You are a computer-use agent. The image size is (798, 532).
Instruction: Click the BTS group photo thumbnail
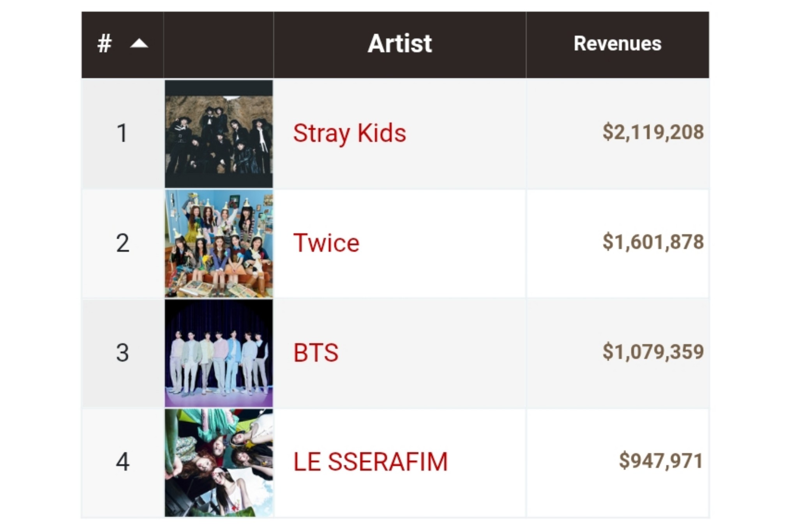pyautogui.click(x=219, y=353)
